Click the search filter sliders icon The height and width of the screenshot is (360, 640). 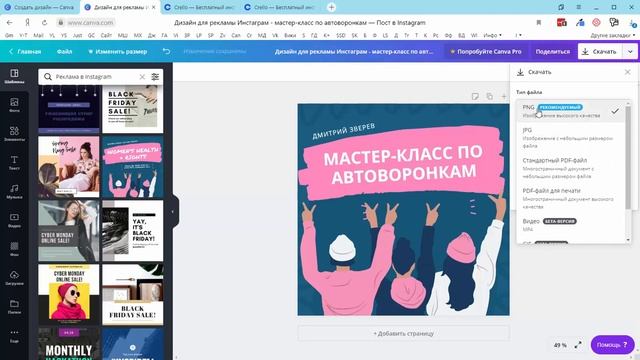[x=155, y=77]
